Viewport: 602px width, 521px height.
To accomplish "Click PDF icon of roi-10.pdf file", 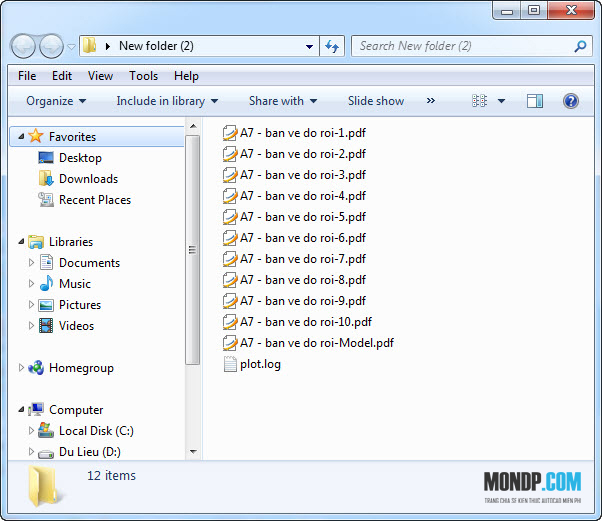I will 230,322.
